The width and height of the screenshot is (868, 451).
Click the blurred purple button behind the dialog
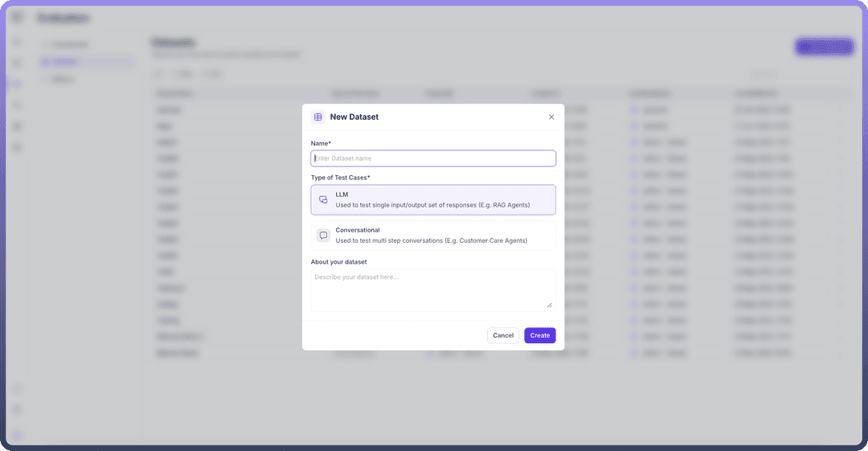[x=824, y=47]
